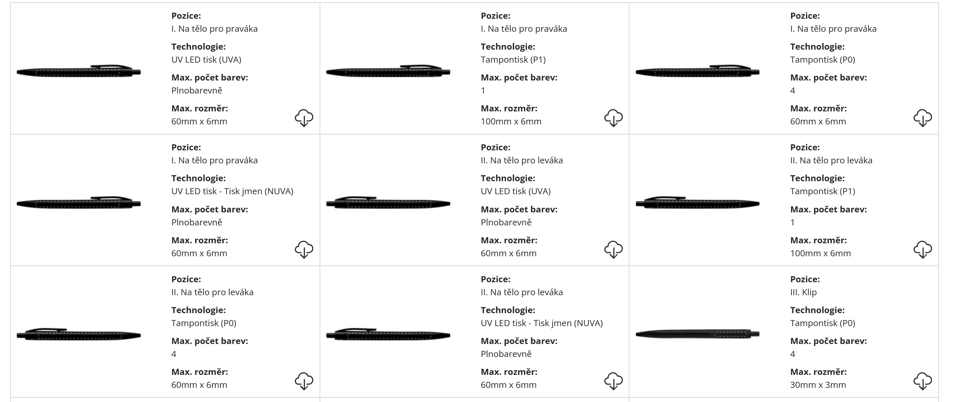Viewport: 980px width, 402px height.
Task: Download template for right-hander Tampontisk (P0)
Action: [x=922, y=118]
